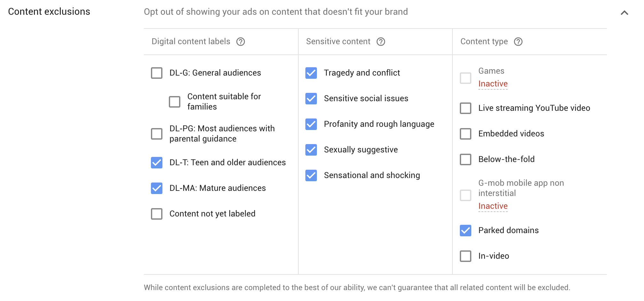
Task: Disable DL-MA: Mature audiences exclusion
Action: (x=157, y=188)
